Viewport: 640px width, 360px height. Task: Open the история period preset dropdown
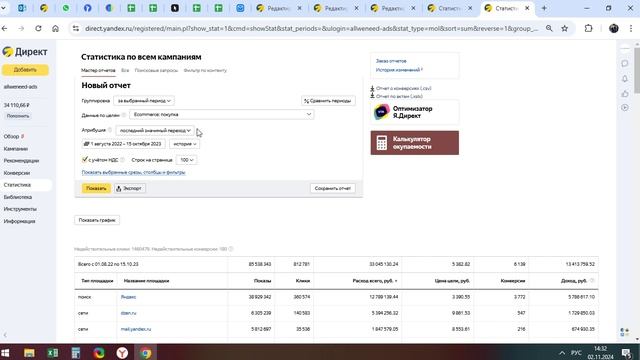[x=184, y=144]
